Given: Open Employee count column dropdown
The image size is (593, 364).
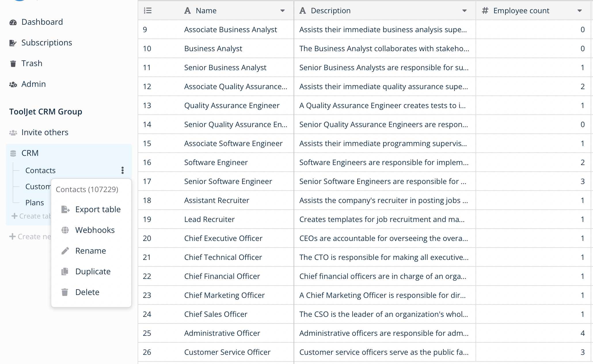Looking at the screenshot, I should point(579,11).
